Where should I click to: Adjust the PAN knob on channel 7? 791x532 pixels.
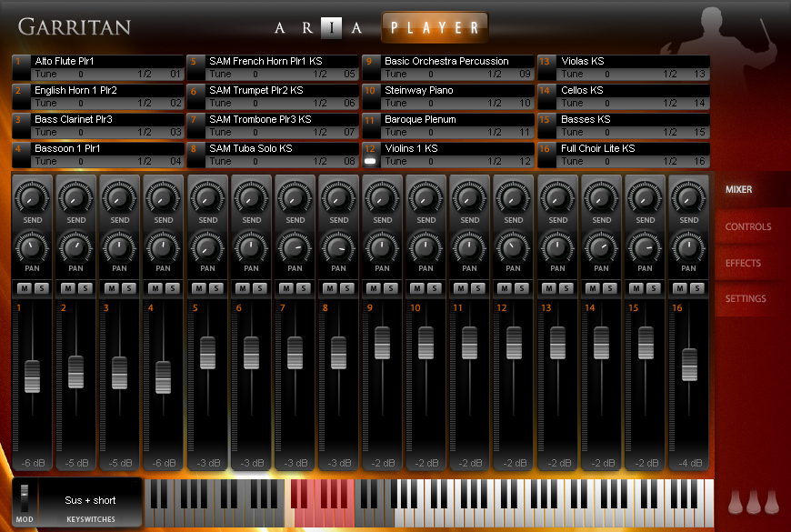[295, 246]
